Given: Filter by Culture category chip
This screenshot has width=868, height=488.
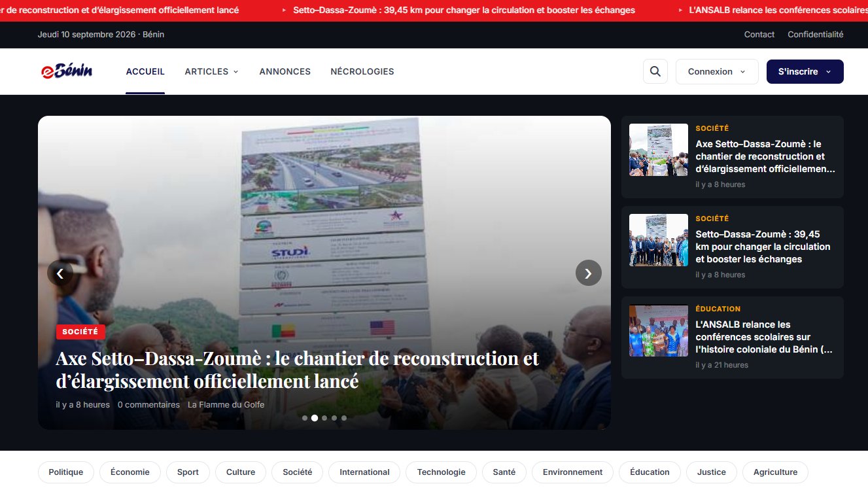Looking at the screenshot, I should tap(241, 472).
